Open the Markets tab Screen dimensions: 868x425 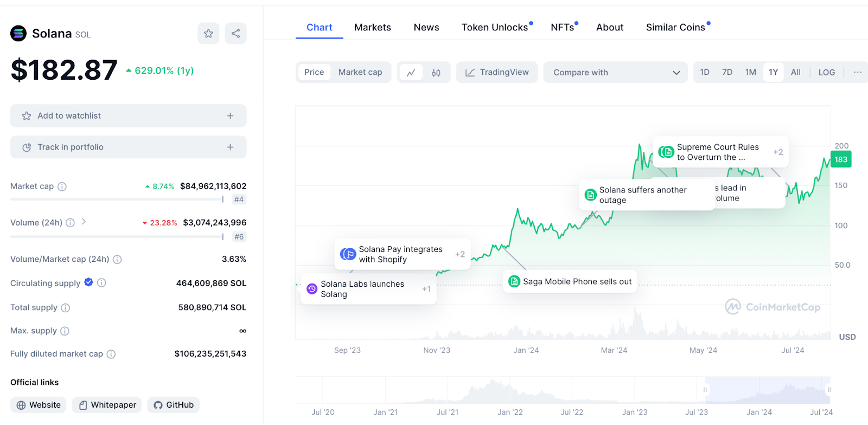373,27
